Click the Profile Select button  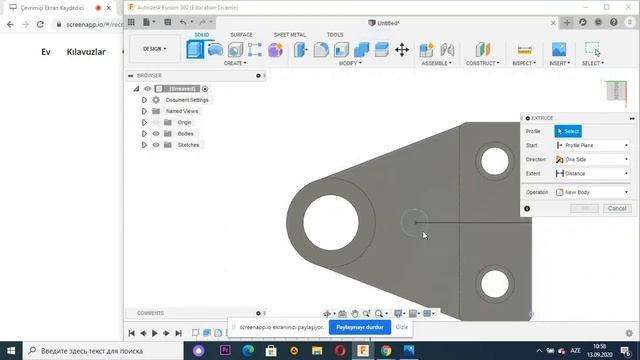pyautogui.click(x=568, y=131)
